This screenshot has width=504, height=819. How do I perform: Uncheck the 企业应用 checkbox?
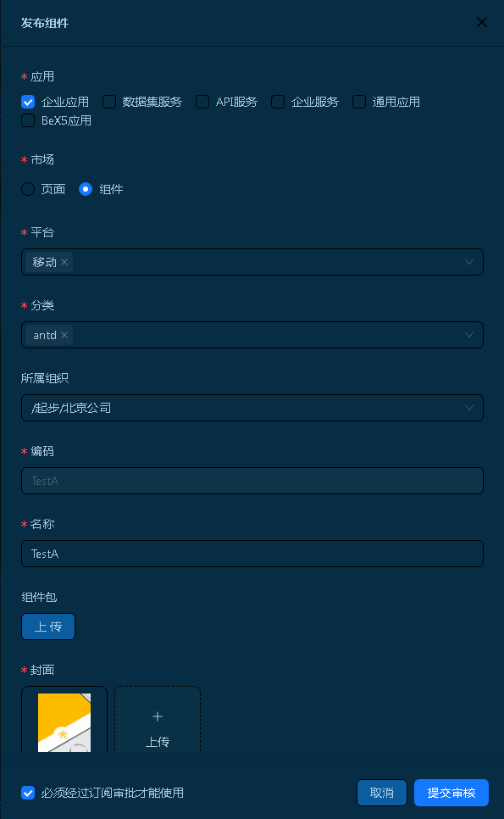[x=28, y=102]
